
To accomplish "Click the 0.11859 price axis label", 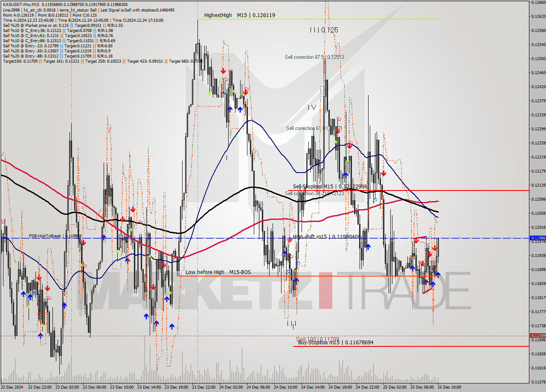I will (x=538, y=283).
